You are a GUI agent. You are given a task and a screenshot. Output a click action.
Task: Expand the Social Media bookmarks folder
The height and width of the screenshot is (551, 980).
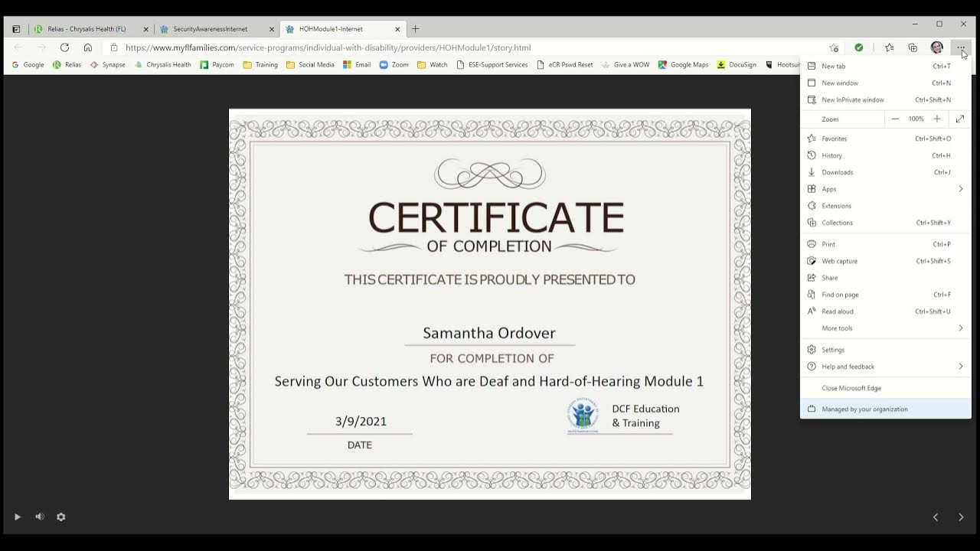click(x=310, y=65)
